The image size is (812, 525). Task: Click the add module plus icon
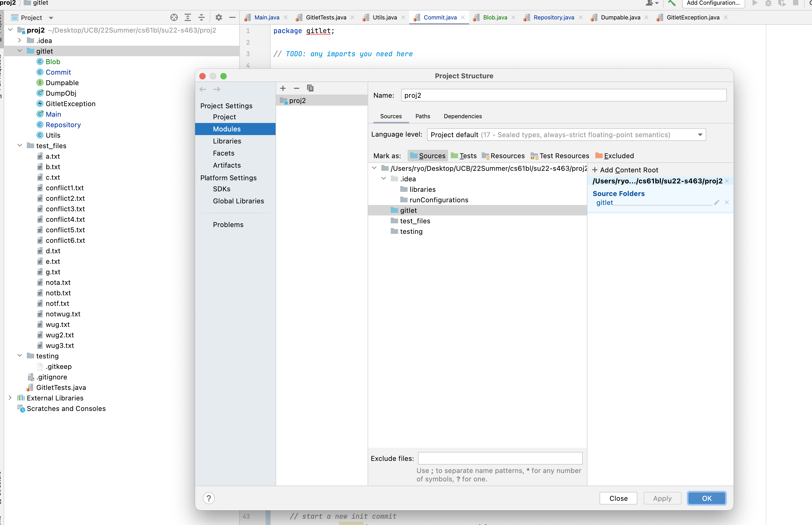(x=283, y=89)
